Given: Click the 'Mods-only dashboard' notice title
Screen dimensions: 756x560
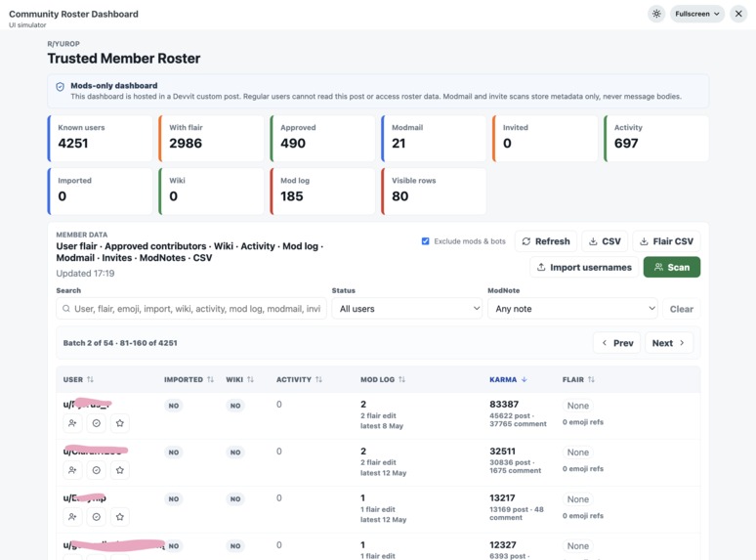Looking at the screenshot, I should click(x=113, y=85).
